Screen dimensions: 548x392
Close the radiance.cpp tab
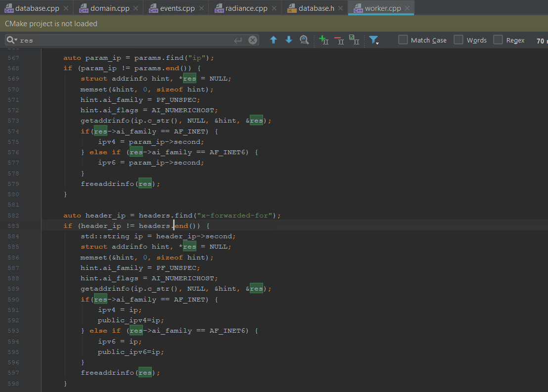[274, 8]
